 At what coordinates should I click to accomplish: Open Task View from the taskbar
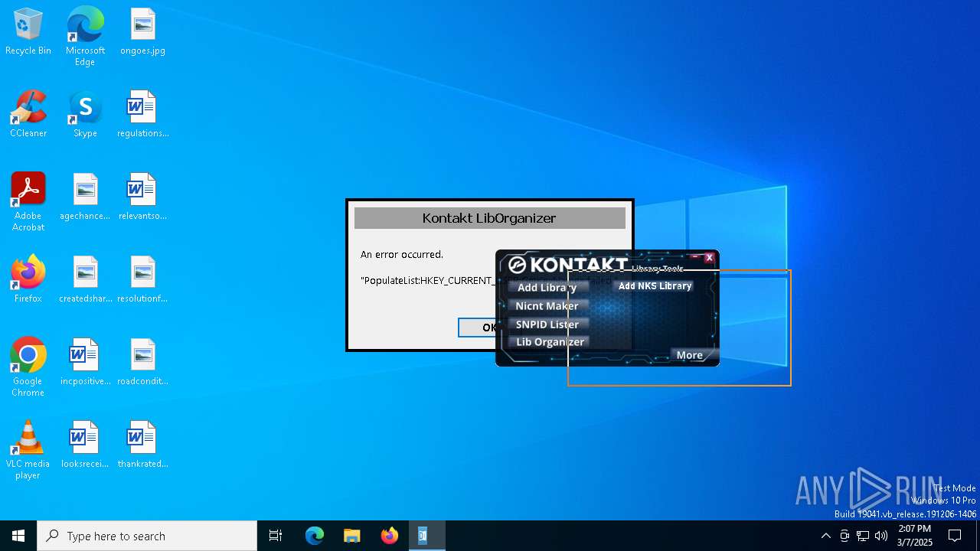(276, 536)
